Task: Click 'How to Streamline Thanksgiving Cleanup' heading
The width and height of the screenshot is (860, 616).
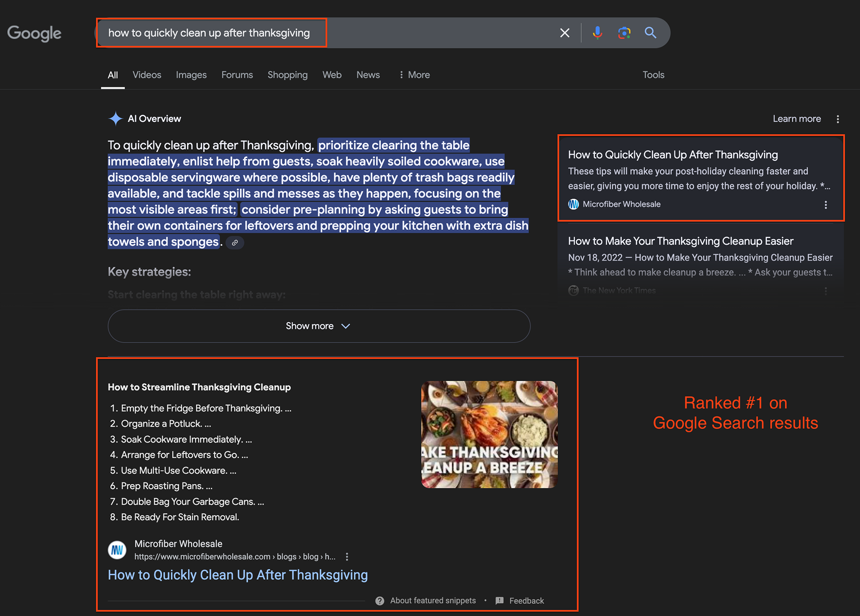Action: [x=199, y=387]
